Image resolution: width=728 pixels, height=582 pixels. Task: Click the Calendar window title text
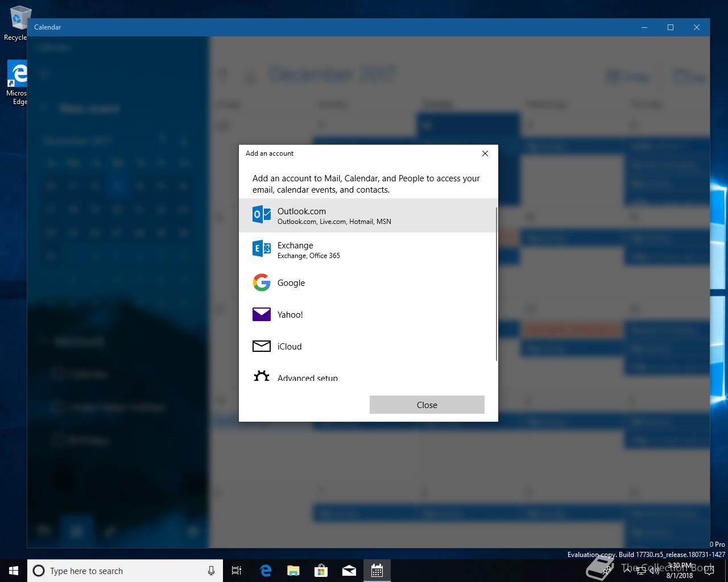(x=47, y=27)
